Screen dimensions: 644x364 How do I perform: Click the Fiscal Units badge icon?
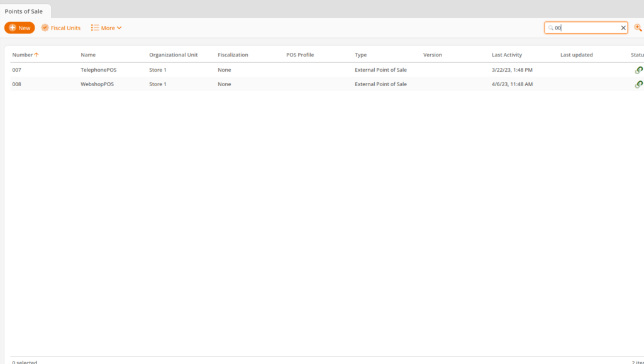[x=45, y=28]
